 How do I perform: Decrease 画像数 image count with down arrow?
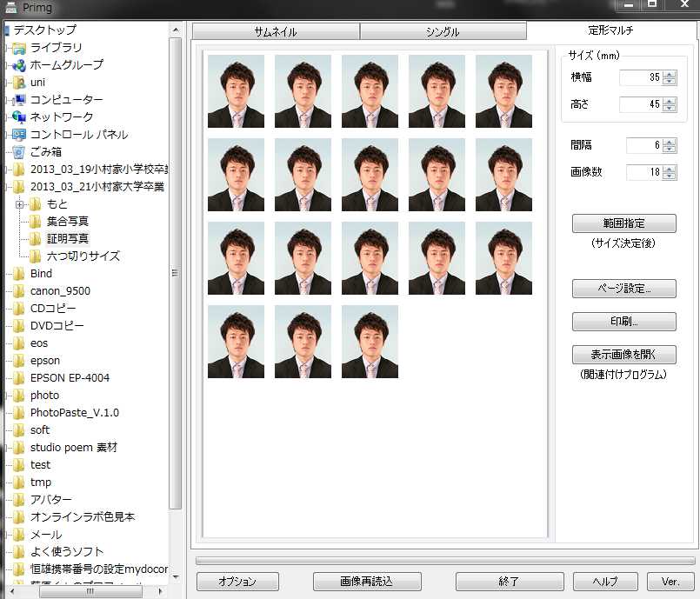[669, 176]
